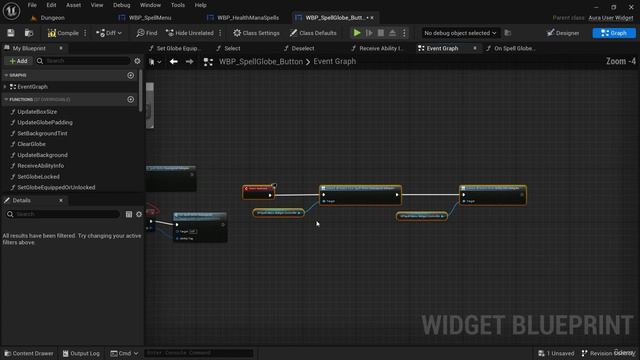
Task: Focus the My Blueprint search field
Action: pyautogui.click(x=83, y=61)
